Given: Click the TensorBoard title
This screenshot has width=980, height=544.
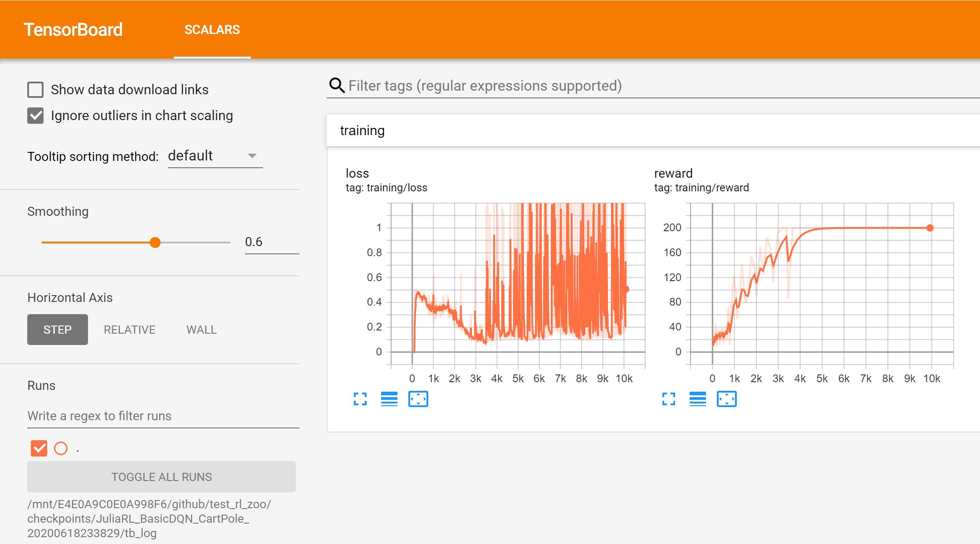Looking at the screenshot, I should [x=73, y=30].
